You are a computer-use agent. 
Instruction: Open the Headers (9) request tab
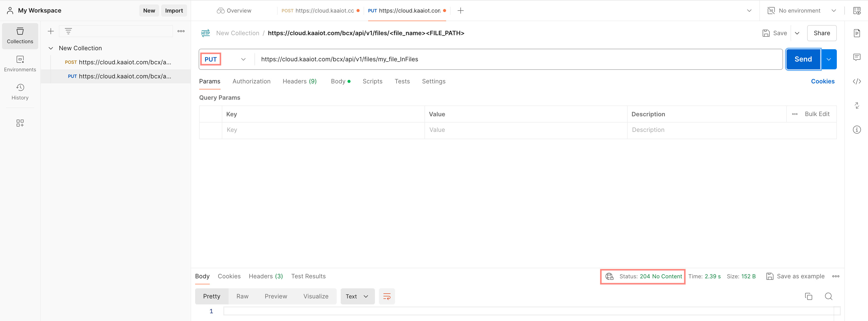click(x=299, y=81)
